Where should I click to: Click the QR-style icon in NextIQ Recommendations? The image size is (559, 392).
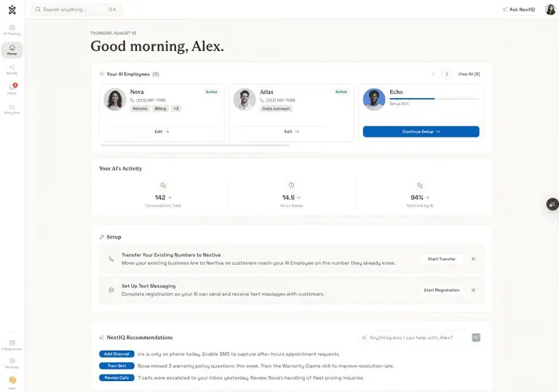[476, 337]
